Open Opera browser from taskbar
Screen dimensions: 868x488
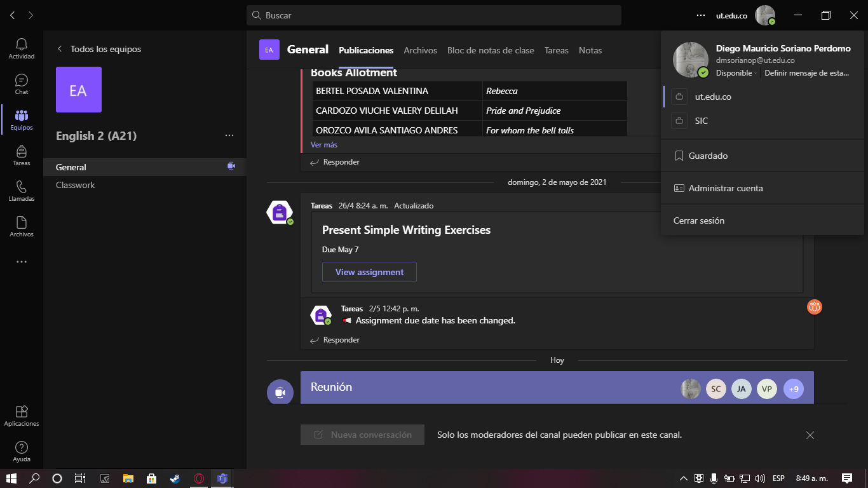(x=199, y=478)
